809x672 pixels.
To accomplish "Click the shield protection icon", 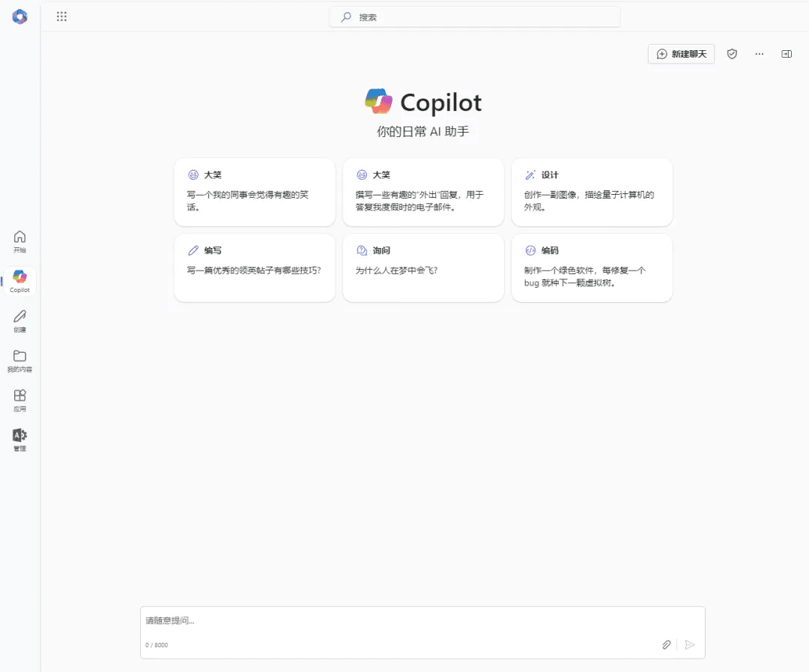I will pyautogui.click(x=733, y=54).
